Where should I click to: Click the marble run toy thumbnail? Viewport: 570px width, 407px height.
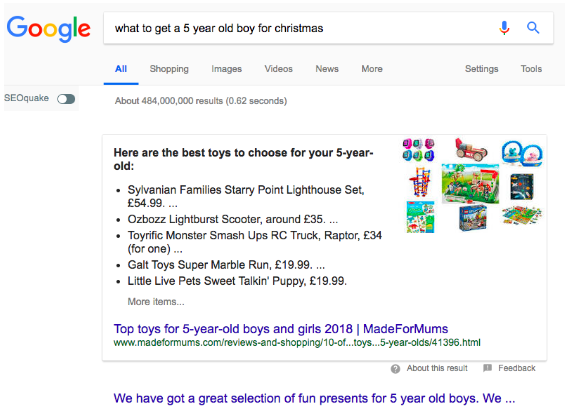point(420,181)
